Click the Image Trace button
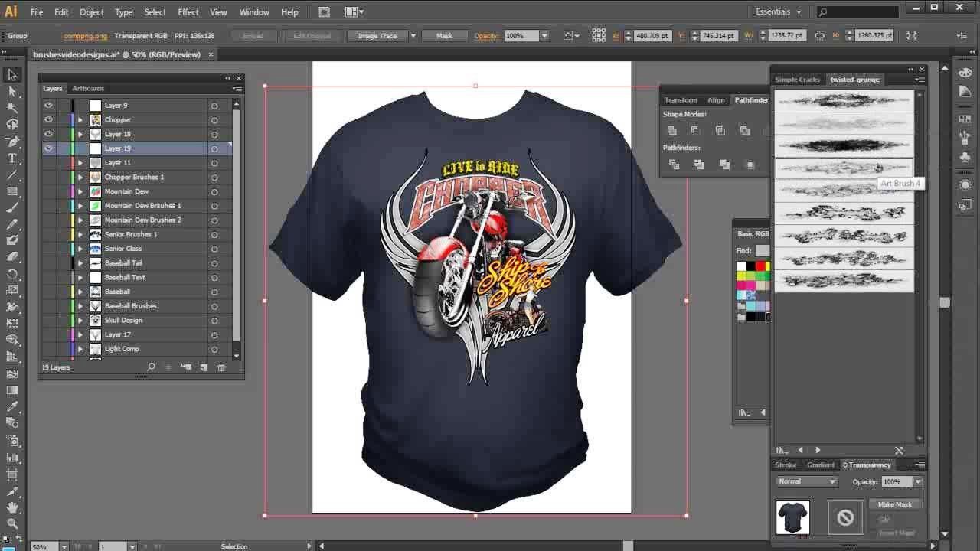980x551 pixels. [377, 36]
